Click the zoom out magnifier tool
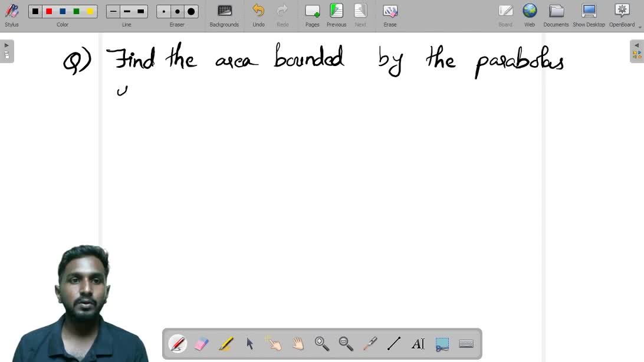This screenshot has width=644, height=362. [x=346, y=344]
